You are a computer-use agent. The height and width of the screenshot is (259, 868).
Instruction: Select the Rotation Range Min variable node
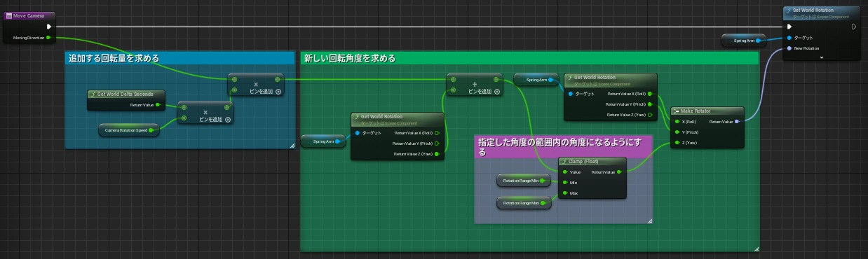[x=523, y=181]
